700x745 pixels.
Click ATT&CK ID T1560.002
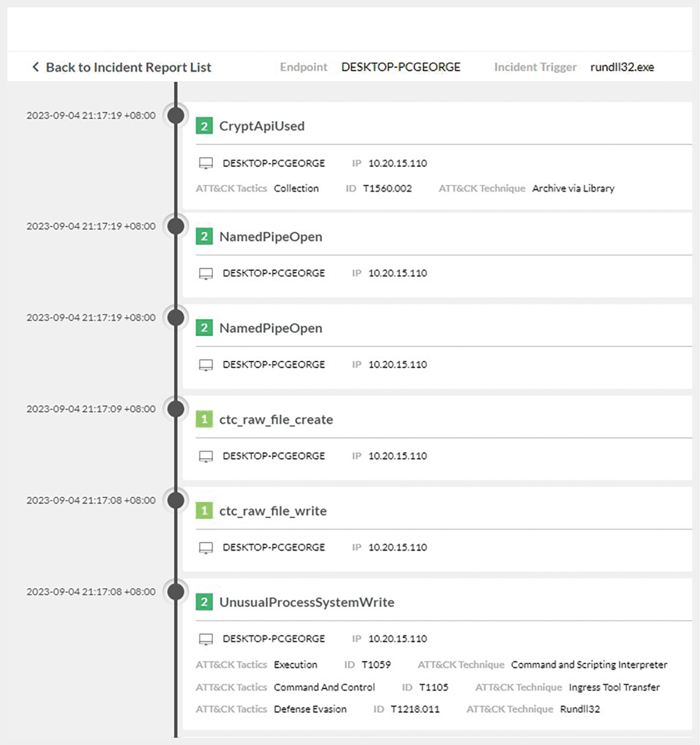[387, 189]
